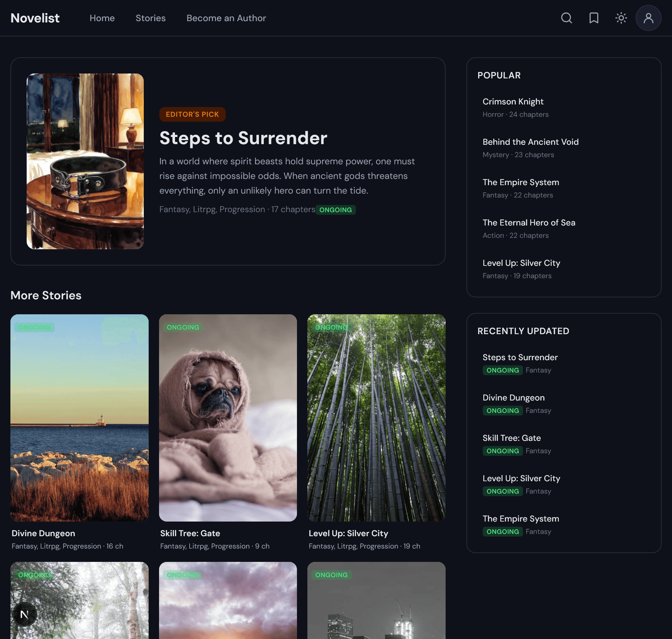Image resolution: width=672 pixels, height=639 pixels.
Task: Open bookmarks via the bookmark icon
Action: coord(594,18)
